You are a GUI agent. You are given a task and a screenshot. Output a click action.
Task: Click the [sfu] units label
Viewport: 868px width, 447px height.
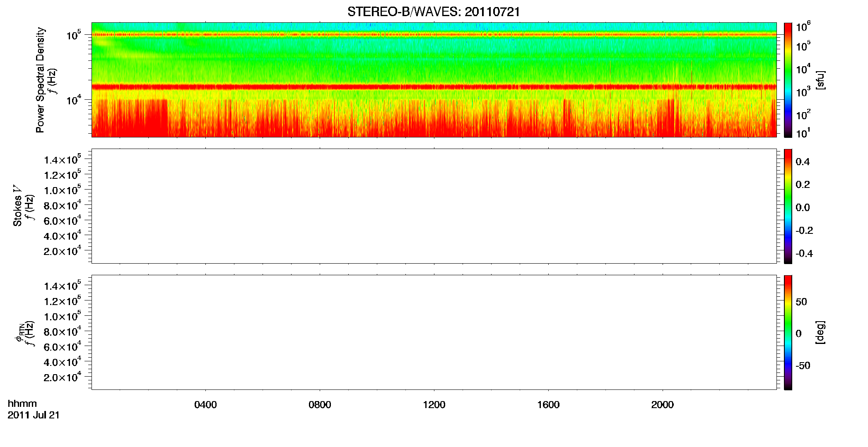click(820, 80)
